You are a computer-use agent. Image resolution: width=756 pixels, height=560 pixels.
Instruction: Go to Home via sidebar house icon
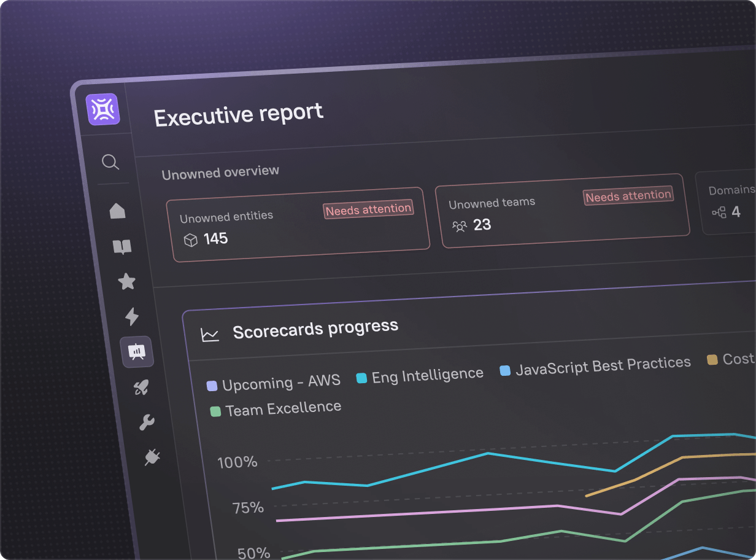point(117,211)
